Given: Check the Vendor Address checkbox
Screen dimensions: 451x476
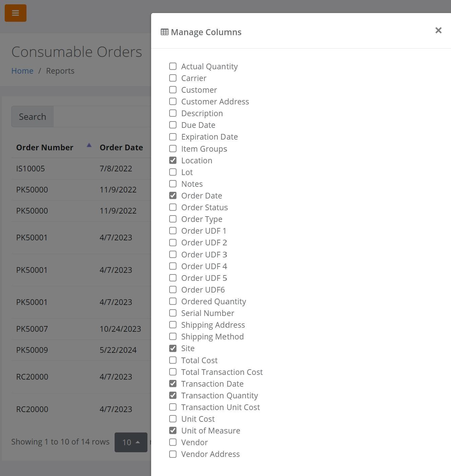Looking at the screenshot, I should [x=173, y=454].
